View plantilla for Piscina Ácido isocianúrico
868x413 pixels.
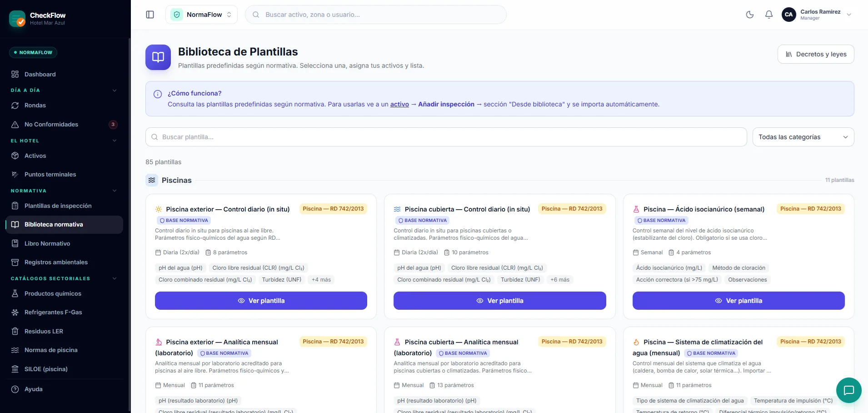click(738, 301)
